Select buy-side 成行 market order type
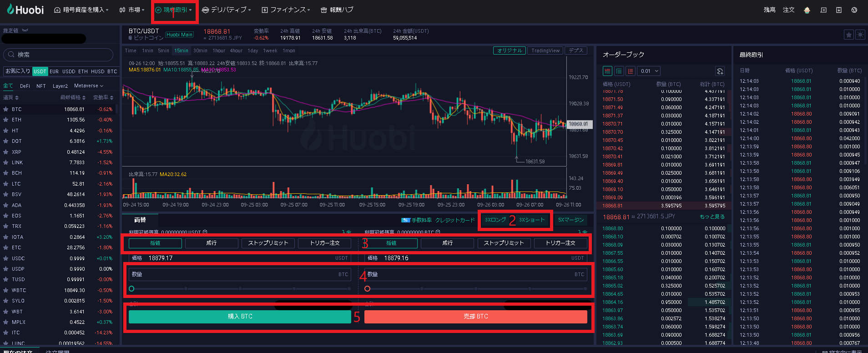868x353 pixels. tap(212, 243)
